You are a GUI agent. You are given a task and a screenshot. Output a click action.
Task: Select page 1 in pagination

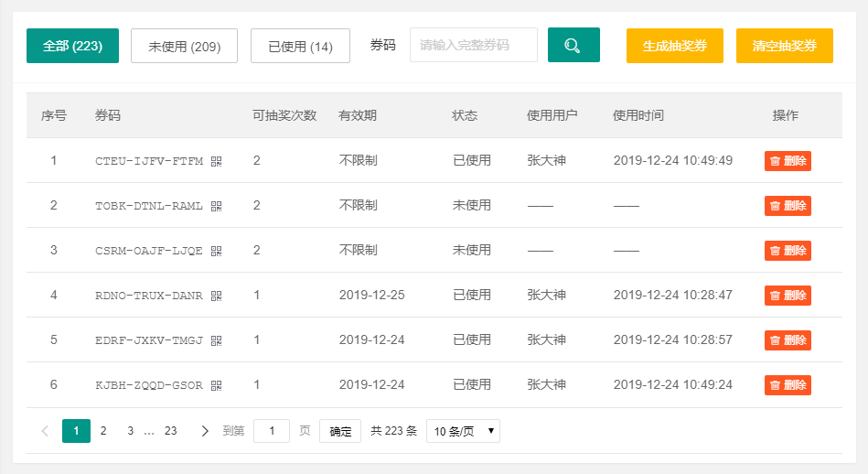pyautogui.click(x=77, y=431)
